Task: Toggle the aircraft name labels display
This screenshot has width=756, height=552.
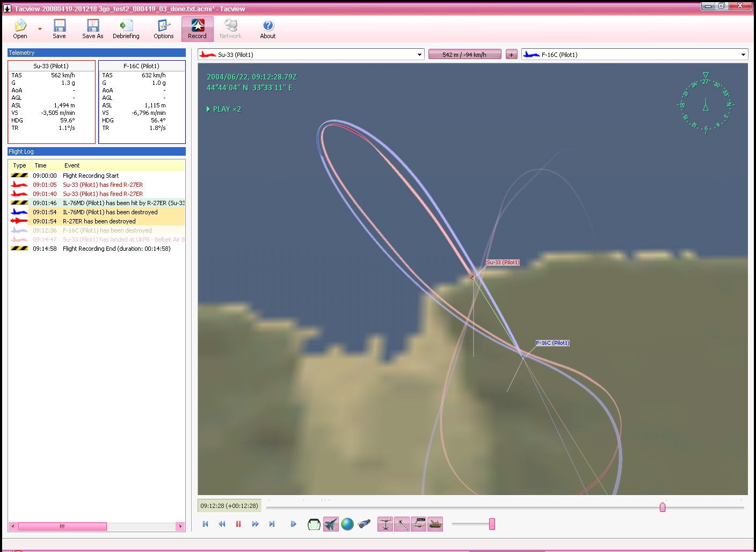Action: point(419,524)
